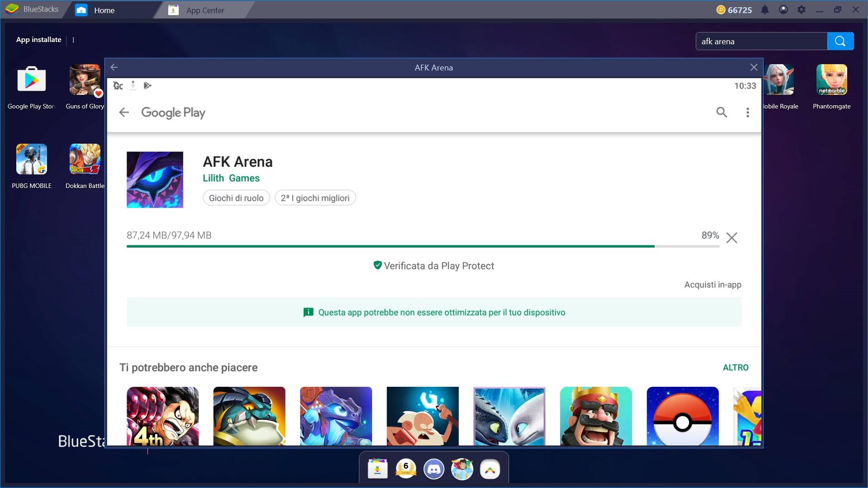Launch Guns of Glory app
The width and height of the screenshot is (868, 488).
(85, 80)
